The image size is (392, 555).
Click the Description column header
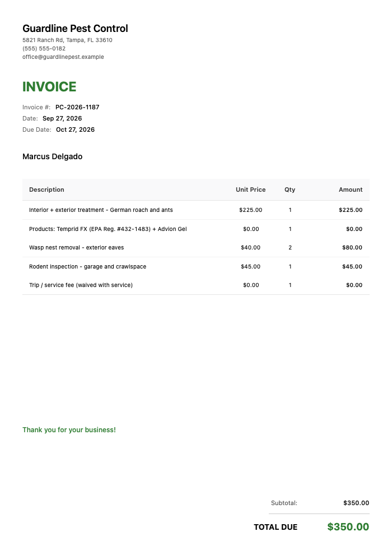point(46,189)
